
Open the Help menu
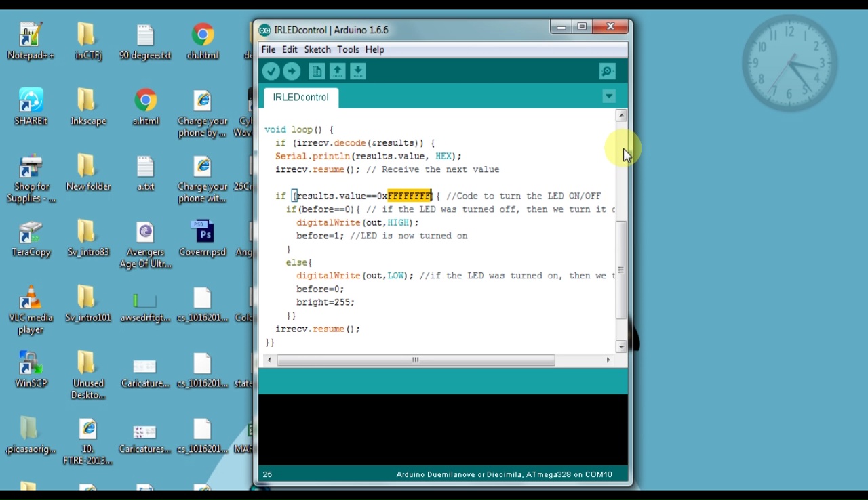(x=374, y=49)
